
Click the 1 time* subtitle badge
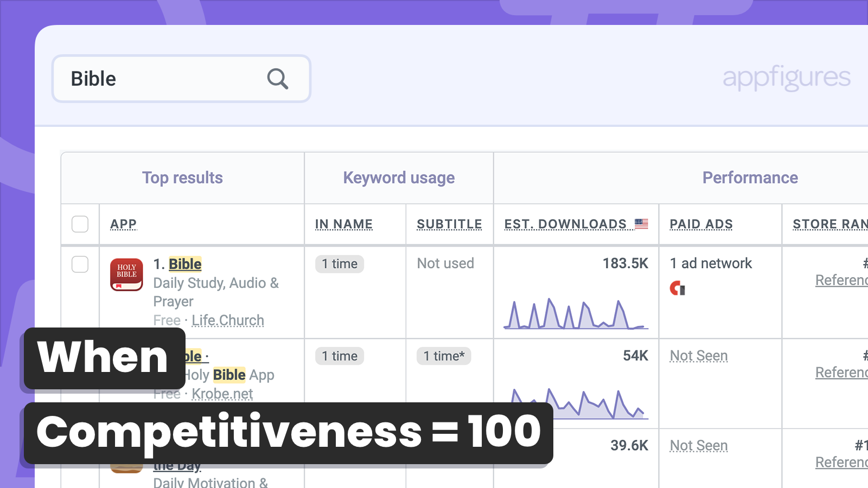[x=444, y=356]
